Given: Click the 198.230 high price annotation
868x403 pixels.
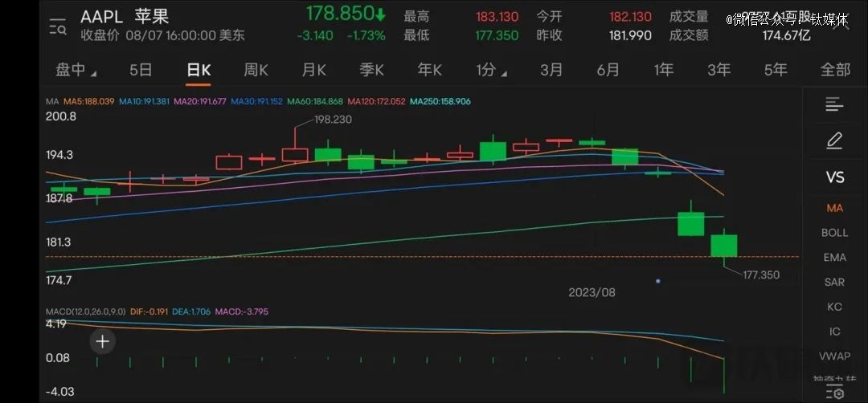Looking at the screenshot, I should pos(334,120).
